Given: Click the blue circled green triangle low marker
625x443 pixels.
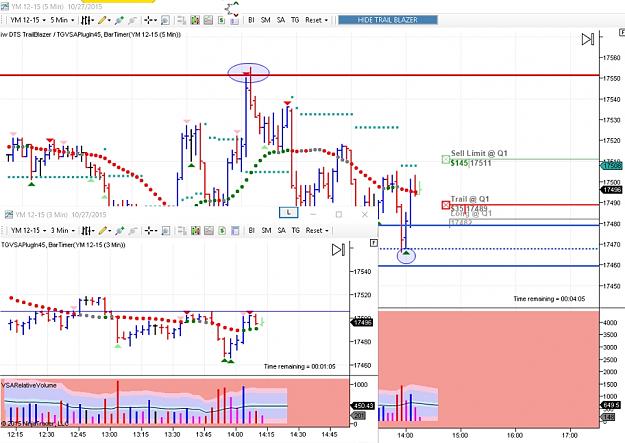Looking at the screenshot, I should coord(406,255).
